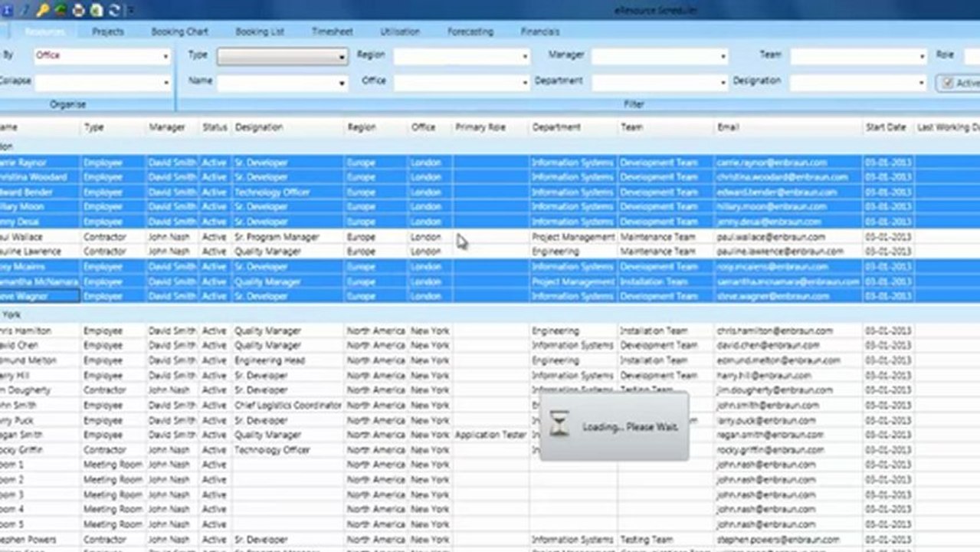Open the Collapse dropdown in Organise
The width and height of the screenshot is (980, 552).
[103, 82]
